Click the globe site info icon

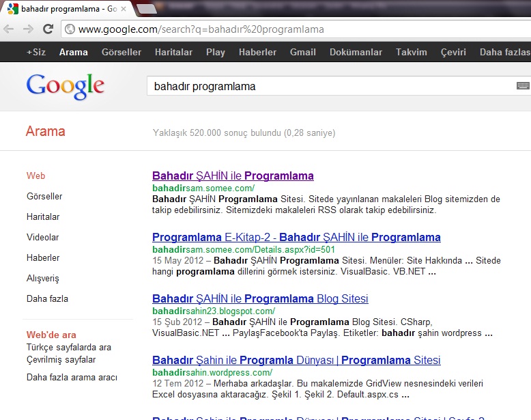point(70,29)
